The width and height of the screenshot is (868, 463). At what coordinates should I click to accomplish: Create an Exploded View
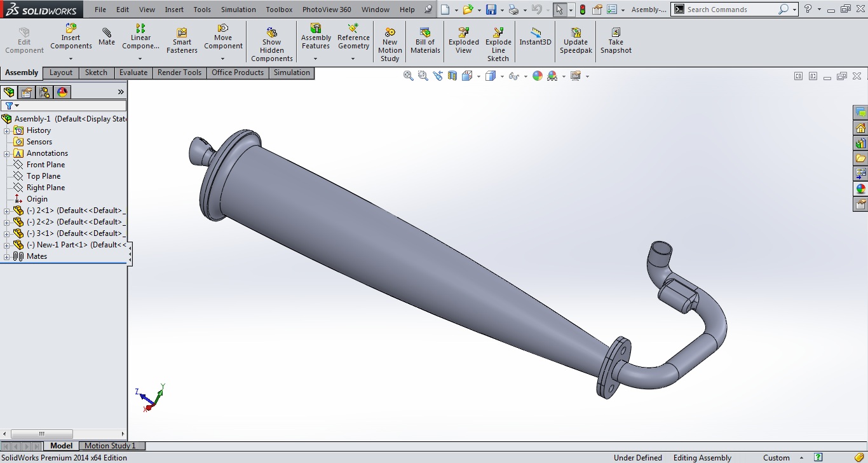[464, 41]
